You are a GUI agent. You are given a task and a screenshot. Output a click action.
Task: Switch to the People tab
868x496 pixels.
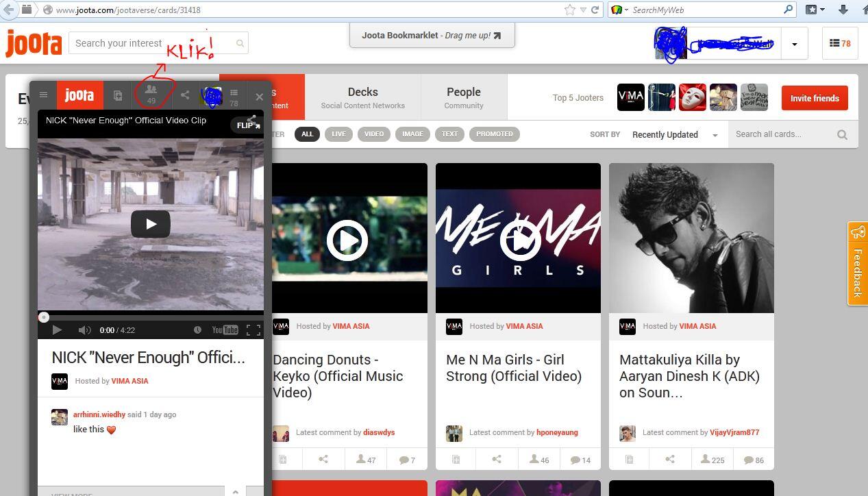point(464,97)
